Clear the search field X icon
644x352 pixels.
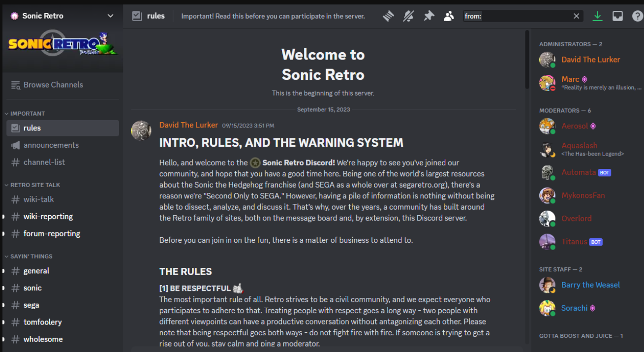tap(577, 16)
